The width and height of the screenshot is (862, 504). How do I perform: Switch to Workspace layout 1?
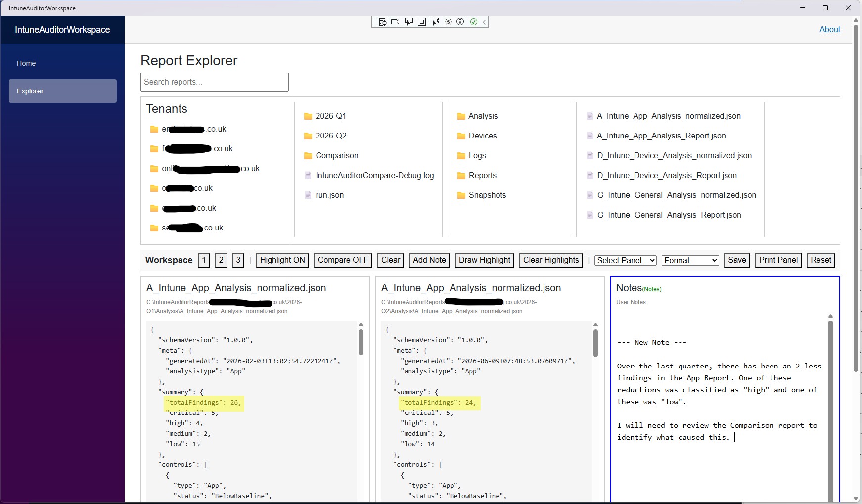[x=204, y=260]
